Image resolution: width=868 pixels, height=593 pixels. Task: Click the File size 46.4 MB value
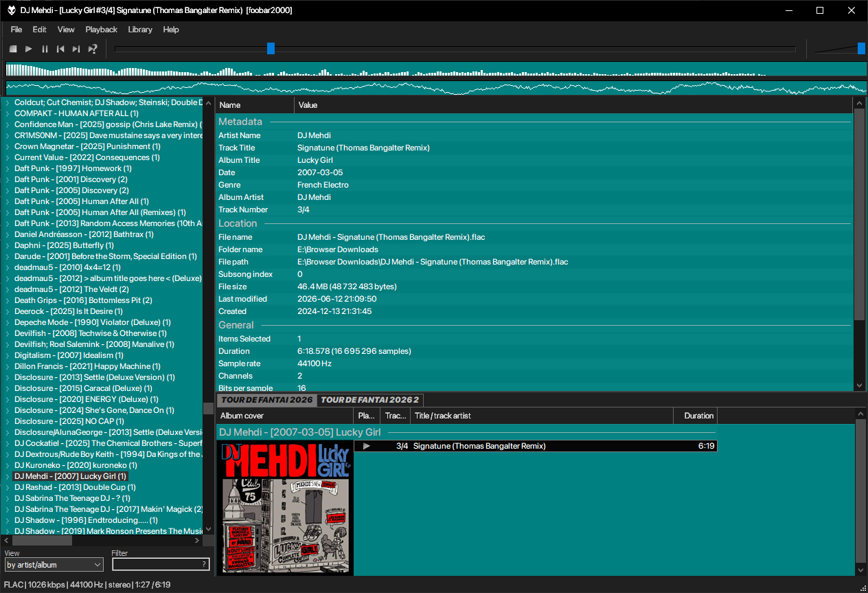pyautogui.click(x=347, y=287)
